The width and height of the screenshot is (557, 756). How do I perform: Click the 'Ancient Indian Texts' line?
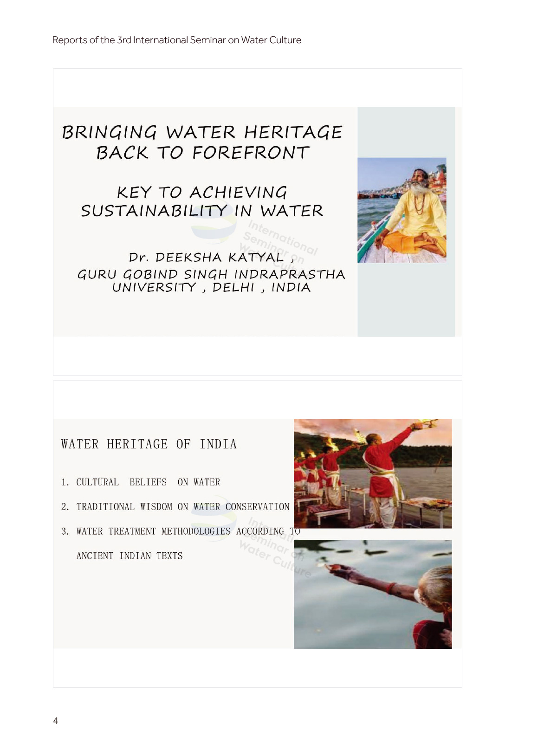[x=129, y=556]
